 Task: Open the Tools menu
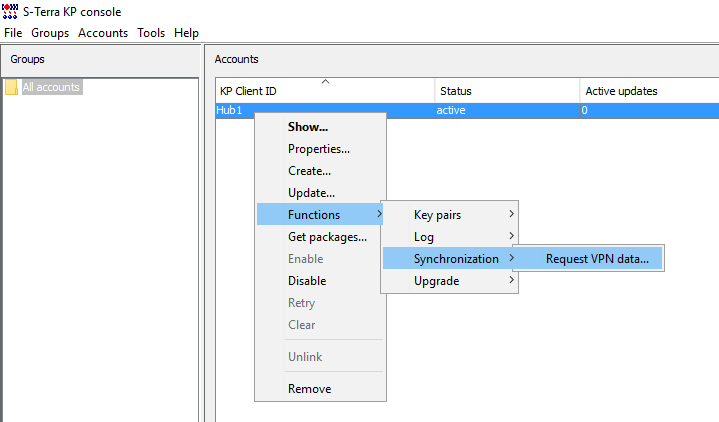pyautogui.click(x=151, y=33)
